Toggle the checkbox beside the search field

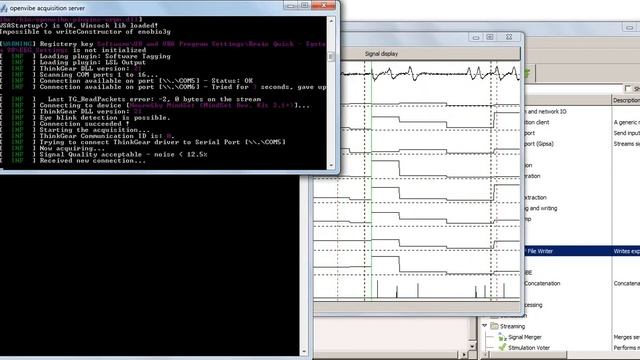(628, 89)
